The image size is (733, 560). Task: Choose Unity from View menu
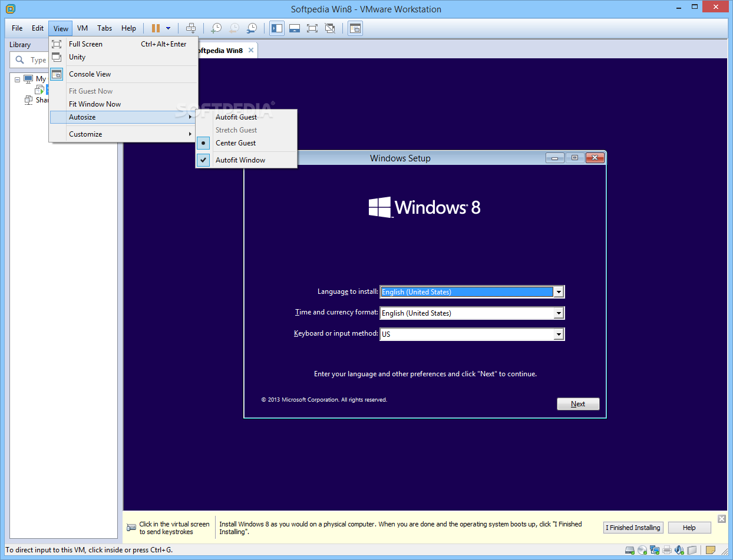(x=123, y=57)
